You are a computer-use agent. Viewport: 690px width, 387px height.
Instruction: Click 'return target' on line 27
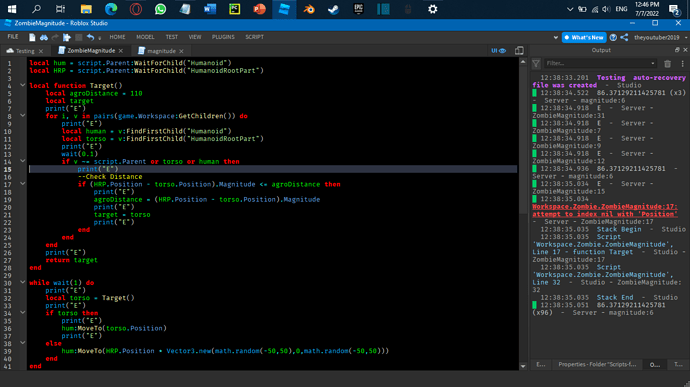[71, 260]
